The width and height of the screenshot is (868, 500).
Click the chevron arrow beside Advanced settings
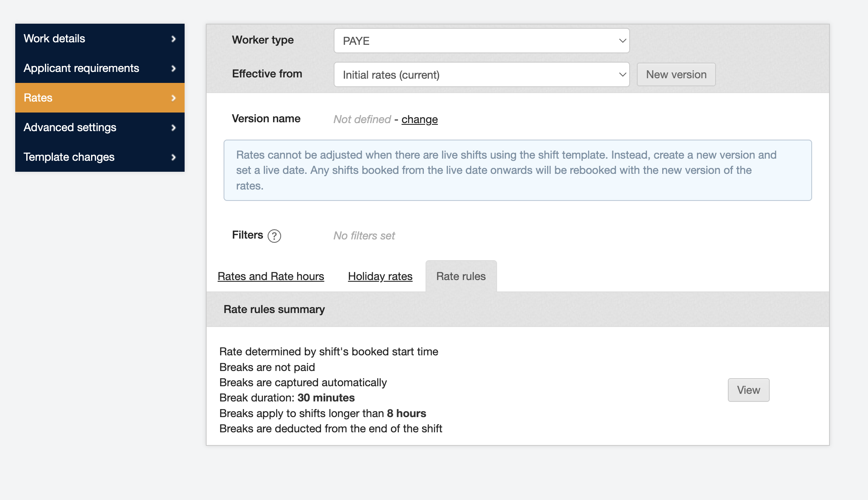pos(173,128)
